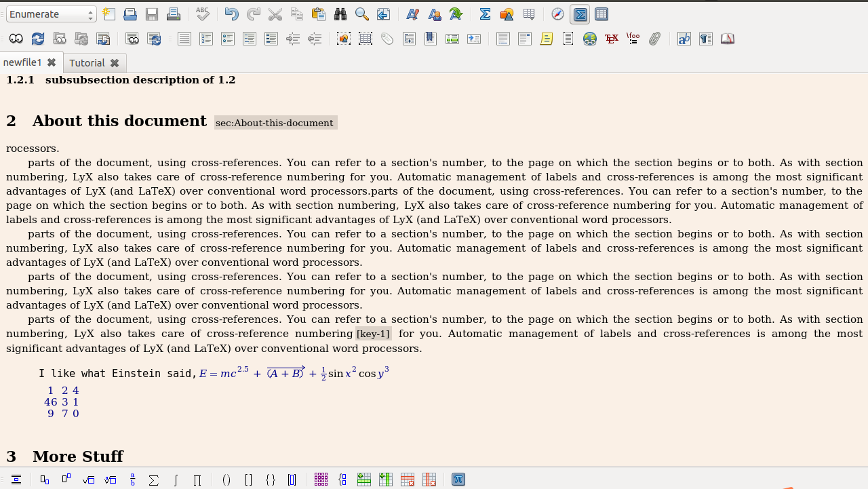Screen dimensions: 868x489
Task: Decrease list depth
Action: (x=314, y=39)
